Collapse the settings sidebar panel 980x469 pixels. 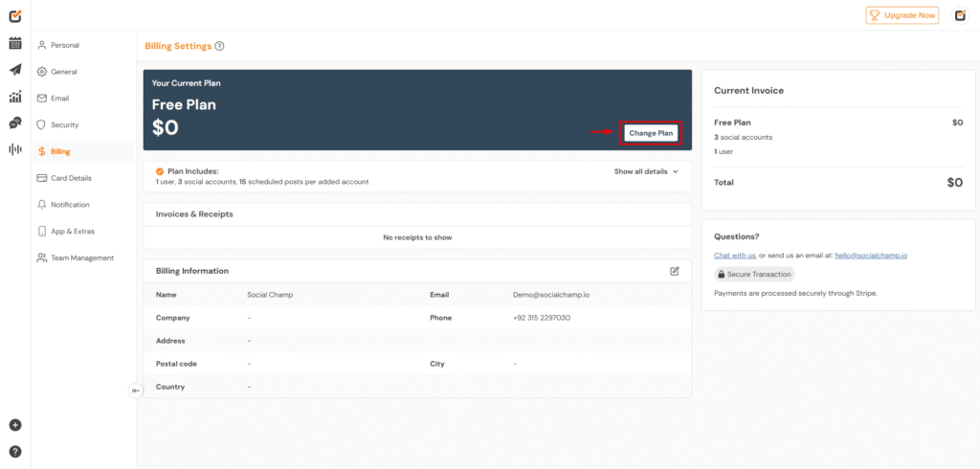click(136, 390)
